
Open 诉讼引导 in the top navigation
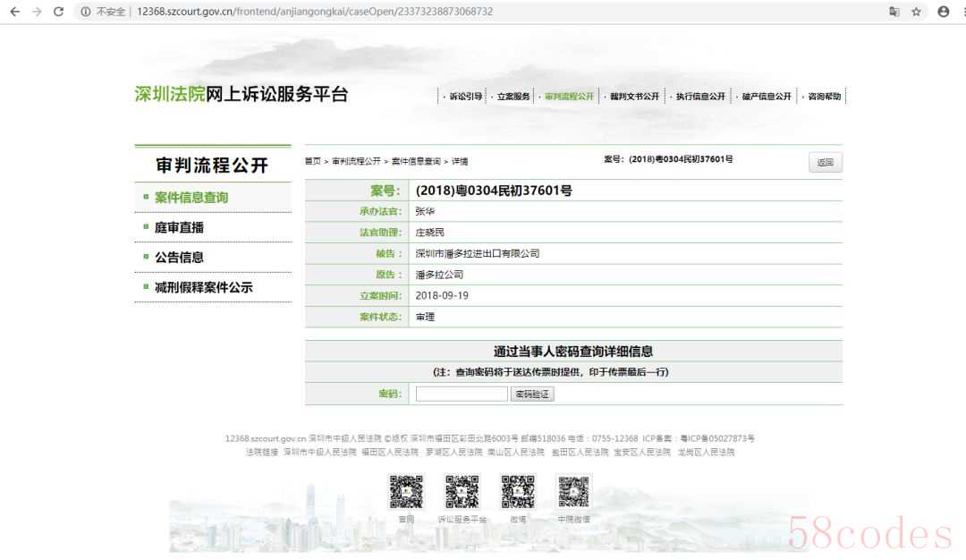(465, 97)
